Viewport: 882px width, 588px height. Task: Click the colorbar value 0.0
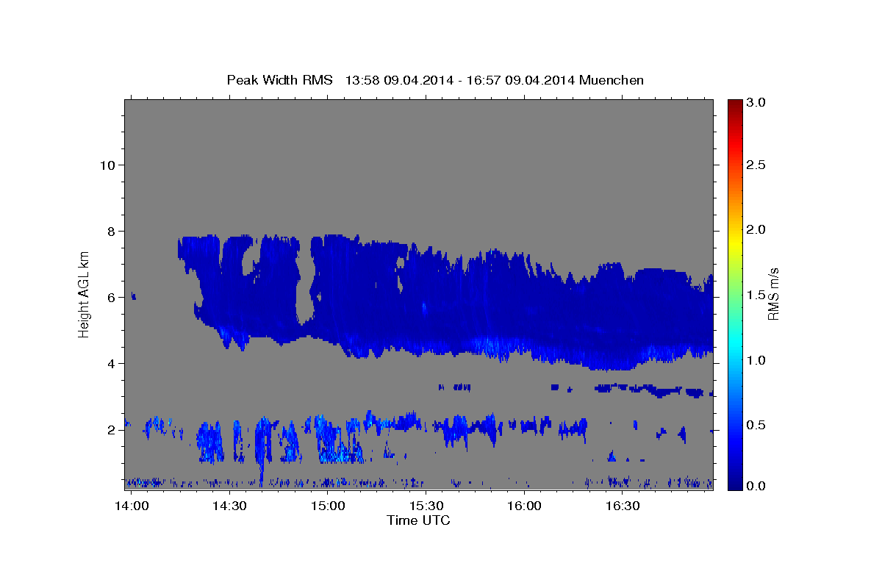(756, 486)
